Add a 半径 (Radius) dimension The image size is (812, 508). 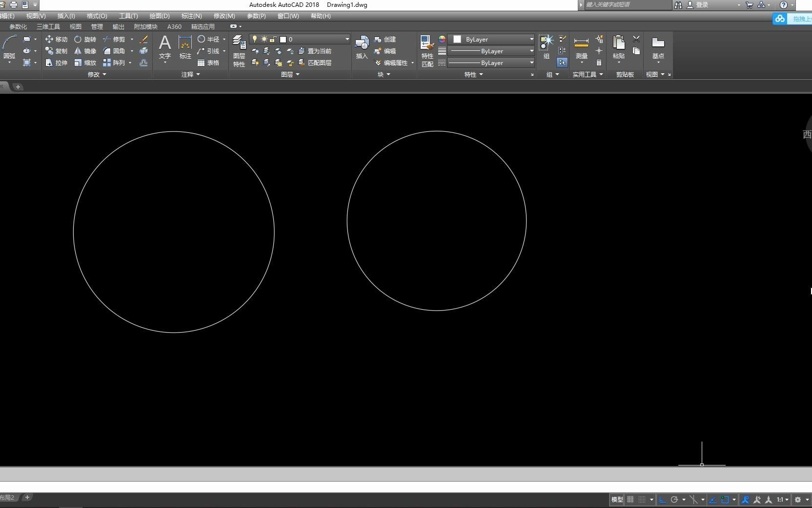tap(208, 39)
